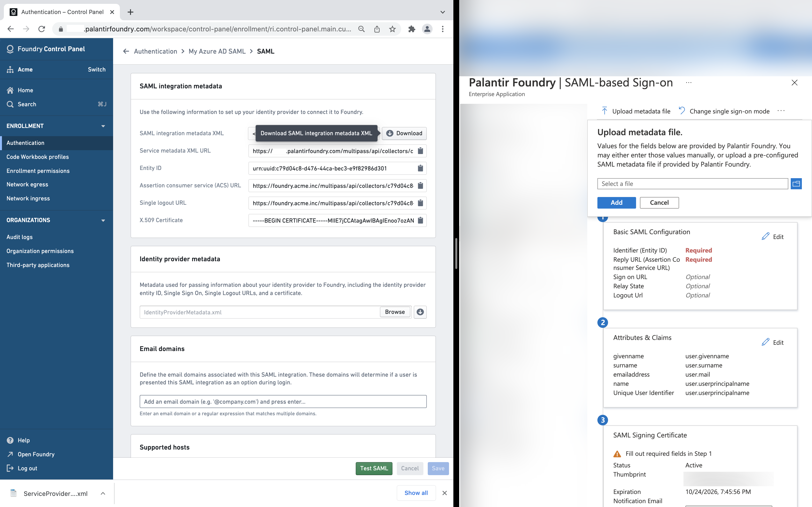Go to My Azure AD SAML breadcrumb
Viewport: 812px width, 507px height.
(x=217, y=51)
